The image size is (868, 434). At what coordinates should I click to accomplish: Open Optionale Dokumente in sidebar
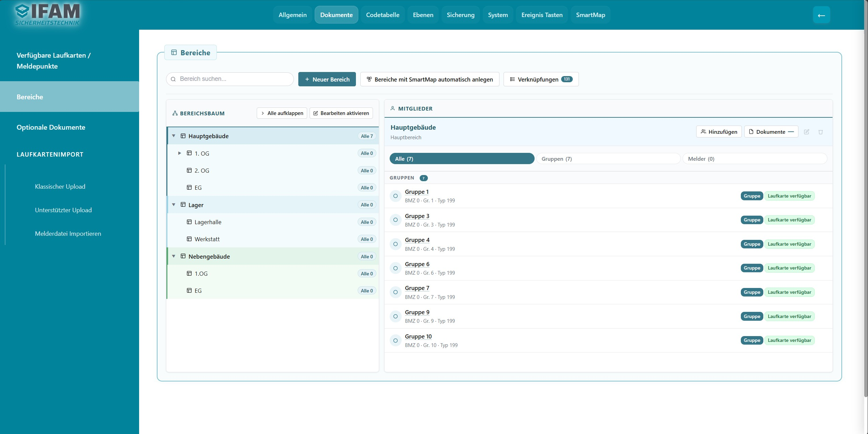tap(51, 127)
